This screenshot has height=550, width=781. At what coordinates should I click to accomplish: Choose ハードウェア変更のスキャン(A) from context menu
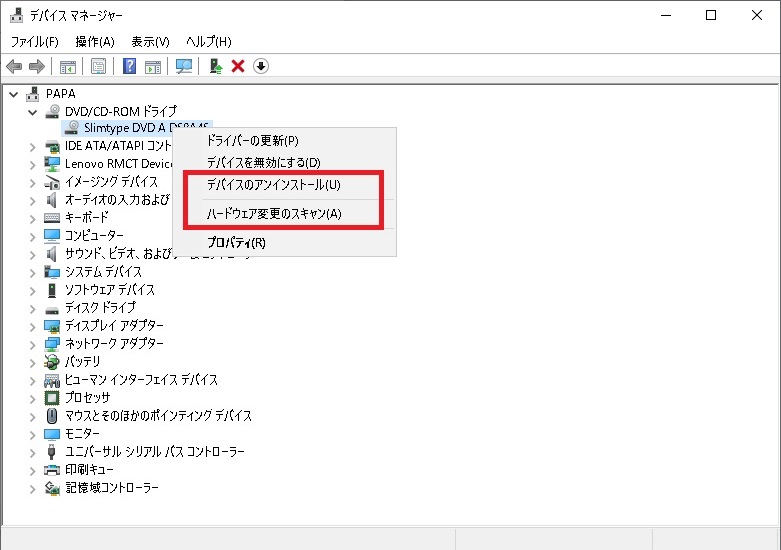273,214
